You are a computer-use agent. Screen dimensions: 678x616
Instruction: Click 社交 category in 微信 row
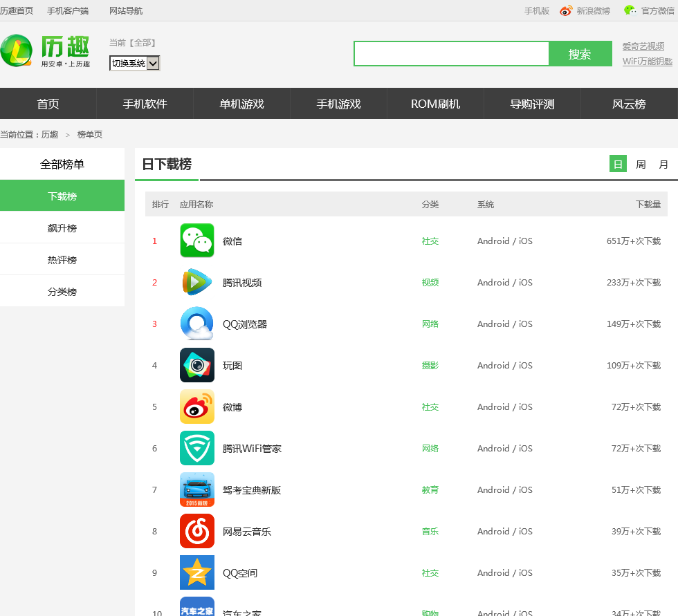(x=430, y=241)
